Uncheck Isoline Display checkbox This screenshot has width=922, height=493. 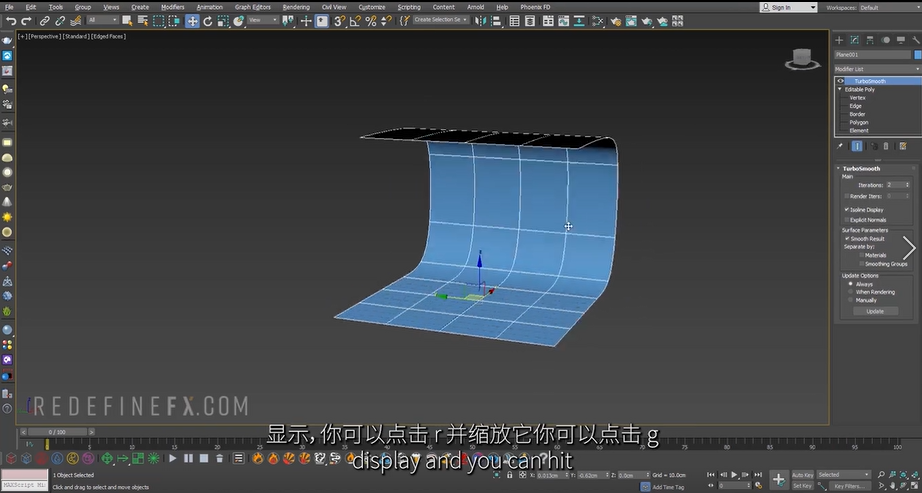tap(847, 209)
